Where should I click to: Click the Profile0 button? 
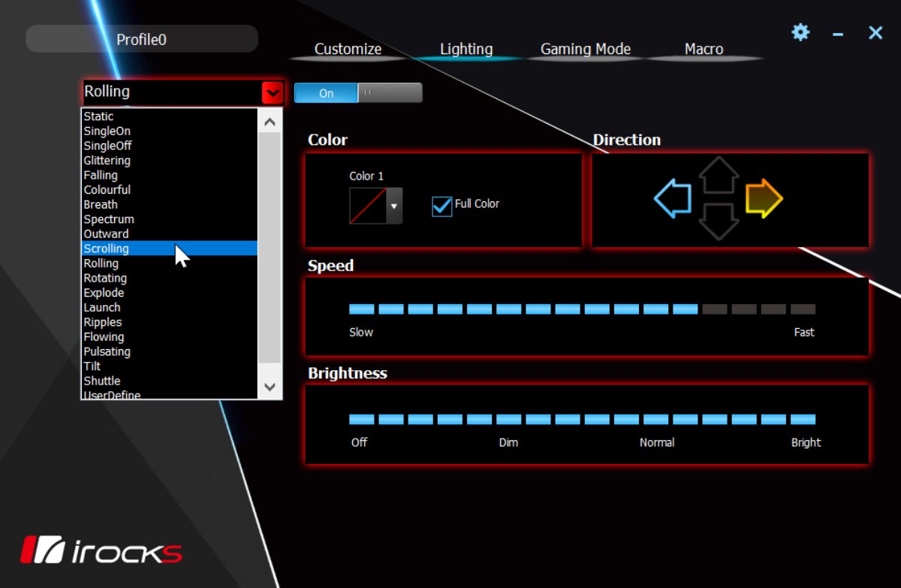point(142,39)
